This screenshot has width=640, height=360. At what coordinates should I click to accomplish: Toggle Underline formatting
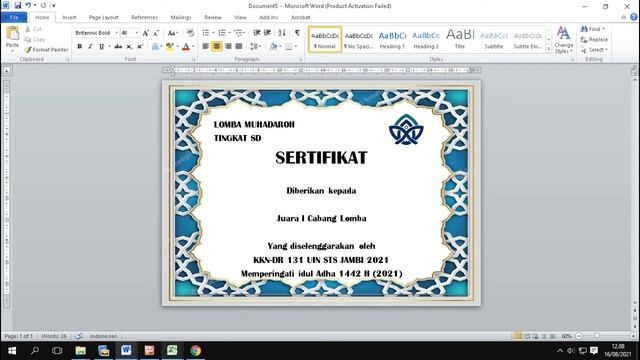pos(101,47)
